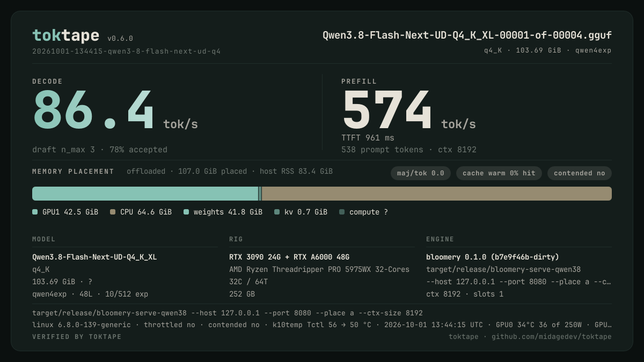644x362 pixels.
Task: Click qwen4exp · 48L · 10/512 exp line
Action: (x=90, y=294)
